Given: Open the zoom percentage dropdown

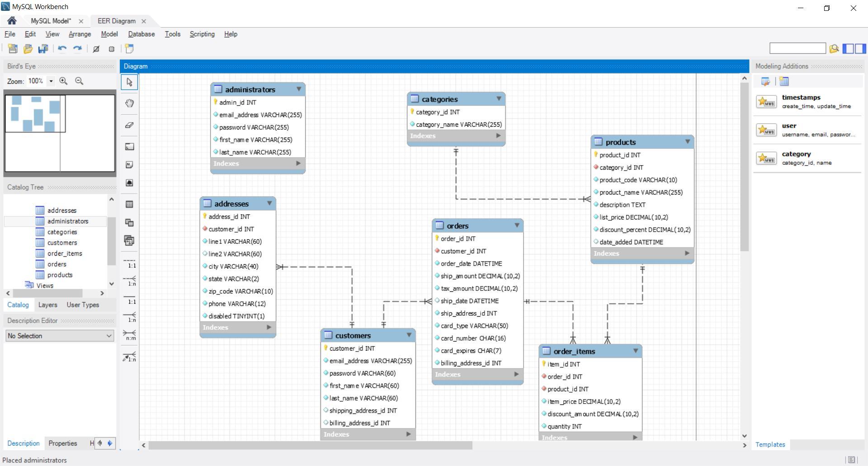Looking at the screenshot, I should (51, 81).
